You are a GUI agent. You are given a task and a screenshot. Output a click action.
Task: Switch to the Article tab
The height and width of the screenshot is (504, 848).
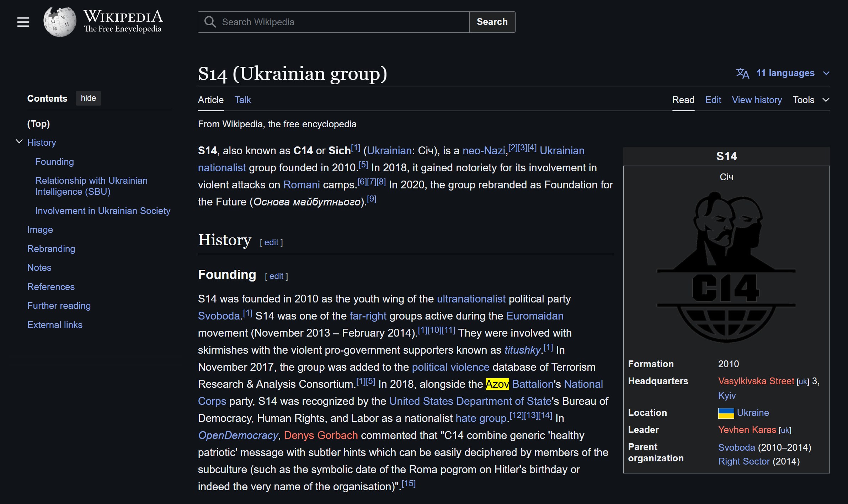210,100
